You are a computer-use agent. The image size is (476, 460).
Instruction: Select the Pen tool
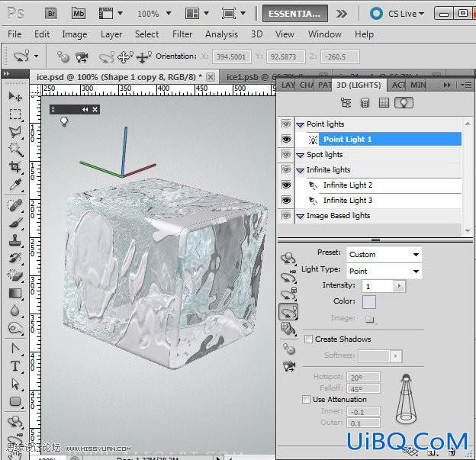[15, 349]
